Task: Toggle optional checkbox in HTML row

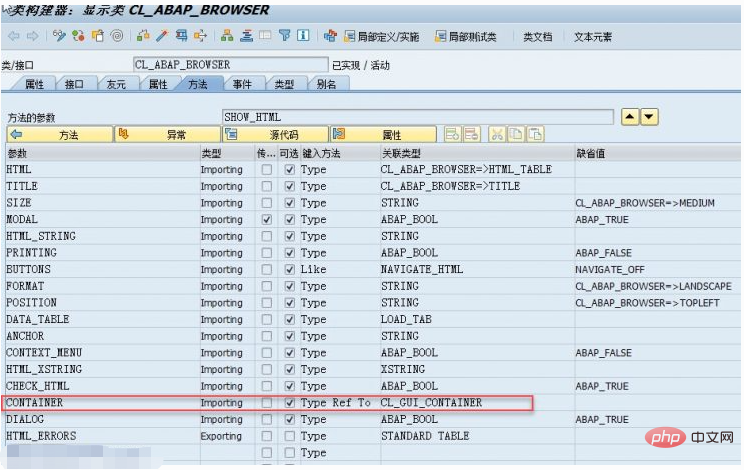Action: point(289,169)
